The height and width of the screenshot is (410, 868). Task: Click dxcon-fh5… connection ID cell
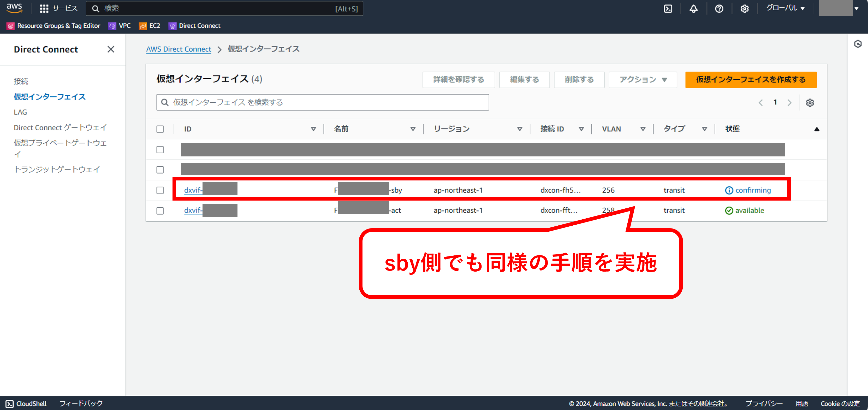(560, 190)
